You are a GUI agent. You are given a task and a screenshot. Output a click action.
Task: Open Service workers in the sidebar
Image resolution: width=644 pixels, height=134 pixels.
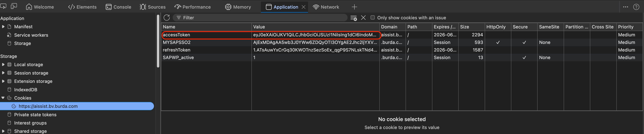tap(31, 35)
